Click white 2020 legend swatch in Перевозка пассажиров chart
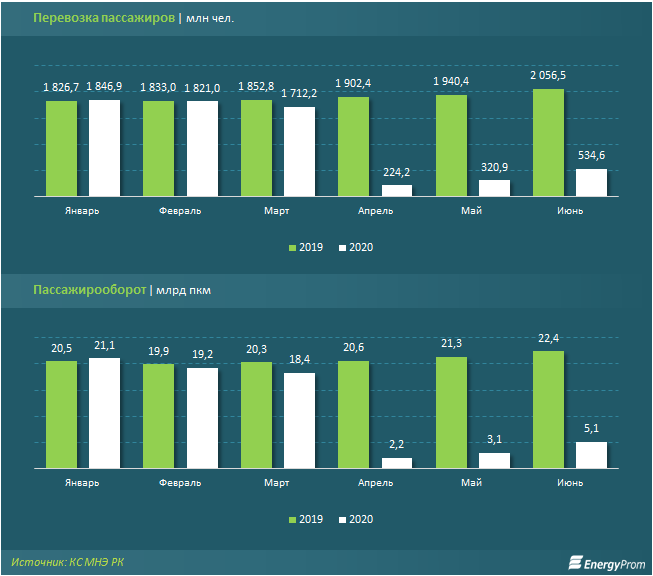 (x=343, y=247)
